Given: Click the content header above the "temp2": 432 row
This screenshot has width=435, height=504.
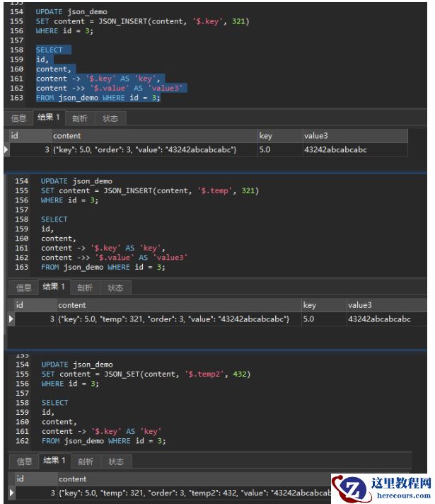Looking at the screenshot, I should coord(194,479).
